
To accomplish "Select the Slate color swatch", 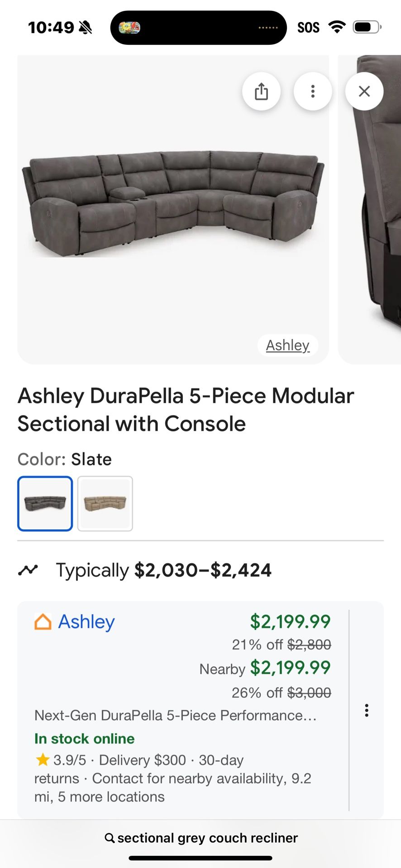I will [x=45, y=503].
